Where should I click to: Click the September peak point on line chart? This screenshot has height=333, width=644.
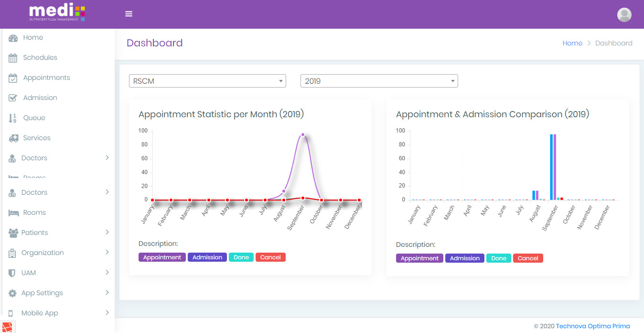tap(303, 135)
